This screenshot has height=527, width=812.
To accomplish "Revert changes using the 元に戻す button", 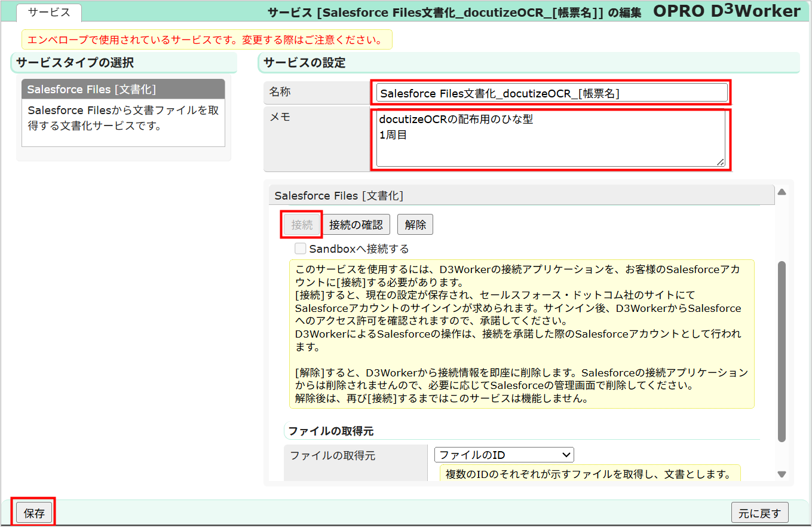I will 760,513.
